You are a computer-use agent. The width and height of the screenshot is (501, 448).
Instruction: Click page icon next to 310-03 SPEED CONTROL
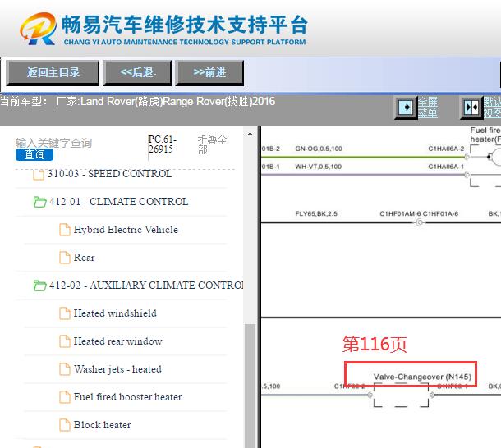pyautogui.click(x=39, y=175)
